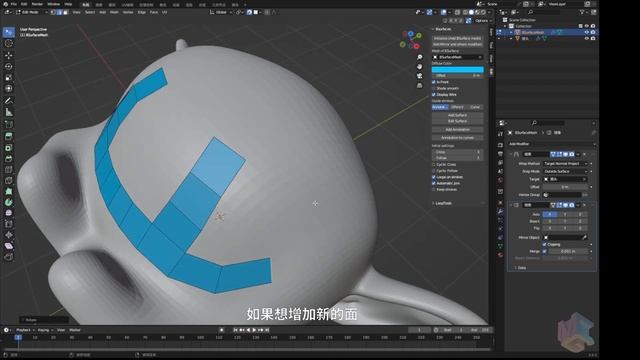
Task: Select the Scale tool
Action: click(x=9, y=78)
